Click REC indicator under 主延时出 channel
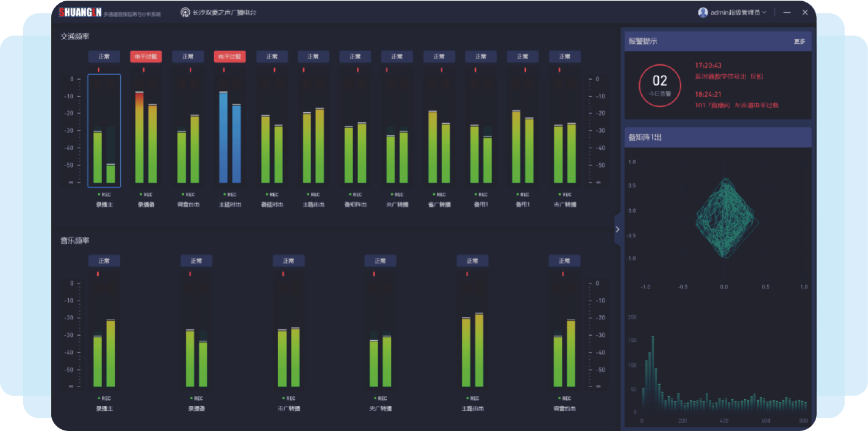 click(229, 194)
